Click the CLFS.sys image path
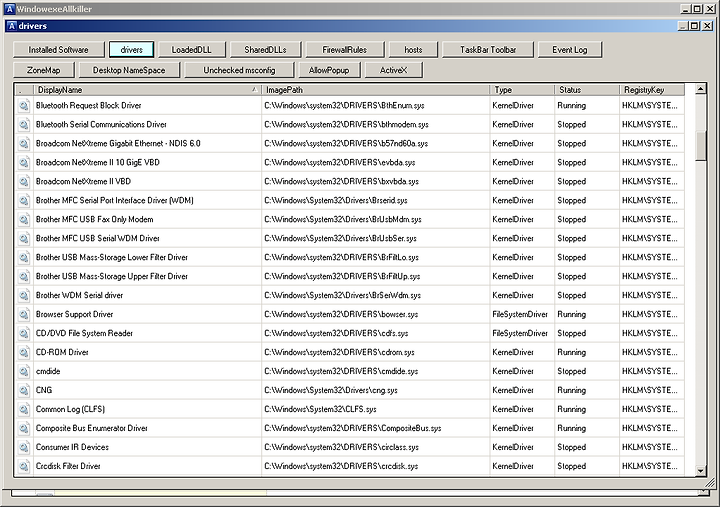 pos(320,409)
